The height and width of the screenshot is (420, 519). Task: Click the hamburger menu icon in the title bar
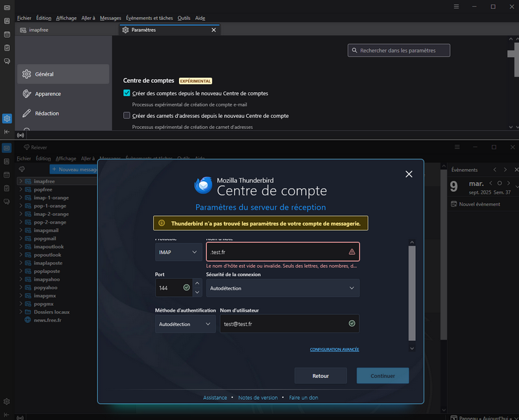457,6
